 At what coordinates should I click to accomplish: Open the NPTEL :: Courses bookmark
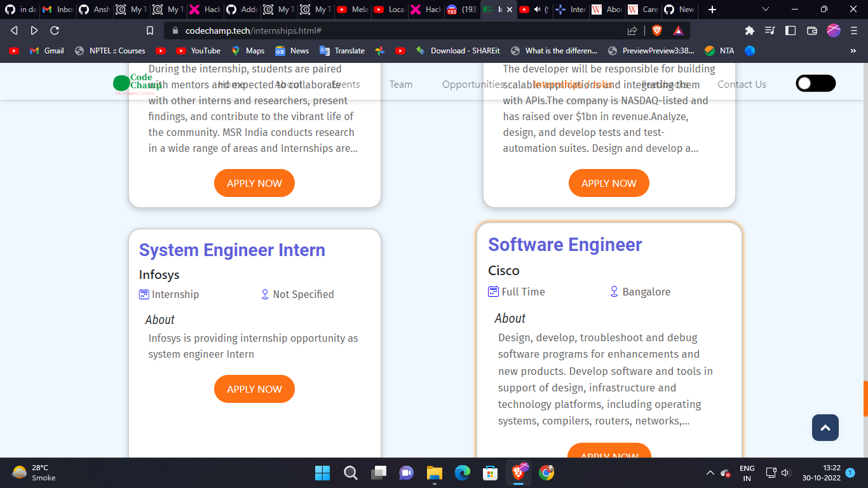pos(110,51)
